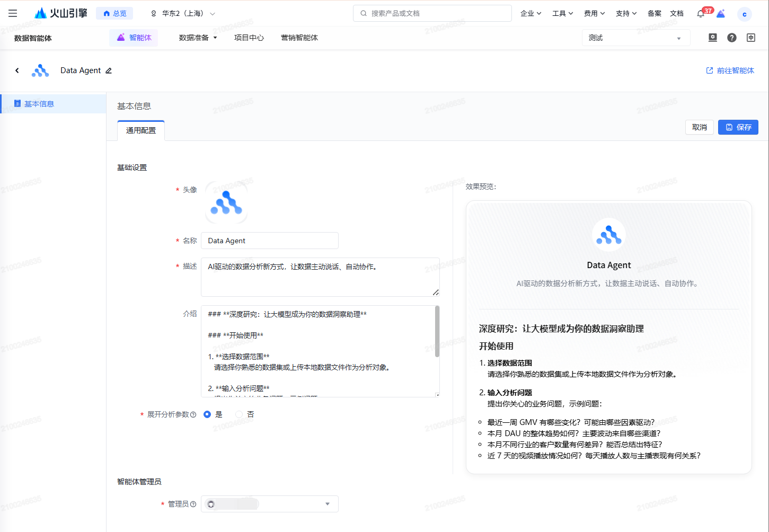The height and width of the screenshot is (532, 769).
Task: Click the help icon beside 展开分析参数
Action: click(193, 414)
